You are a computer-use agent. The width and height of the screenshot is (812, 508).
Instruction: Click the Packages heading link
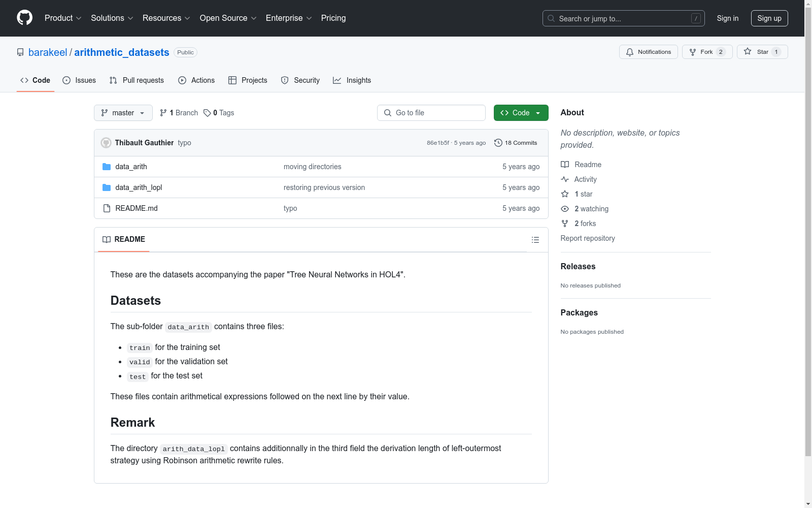coord(579,312)
